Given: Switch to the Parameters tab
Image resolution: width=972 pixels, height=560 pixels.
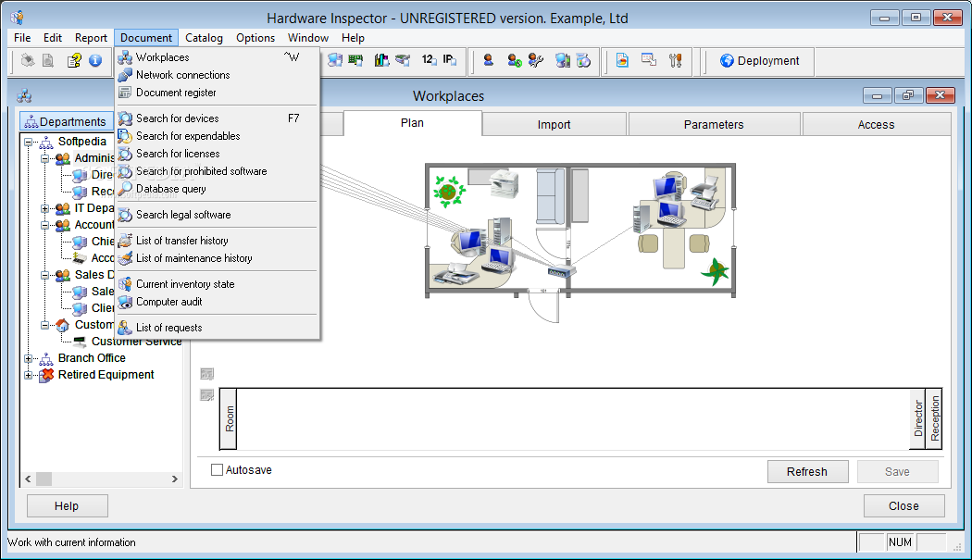Looking at the screenshot, I should click(714, 125).
